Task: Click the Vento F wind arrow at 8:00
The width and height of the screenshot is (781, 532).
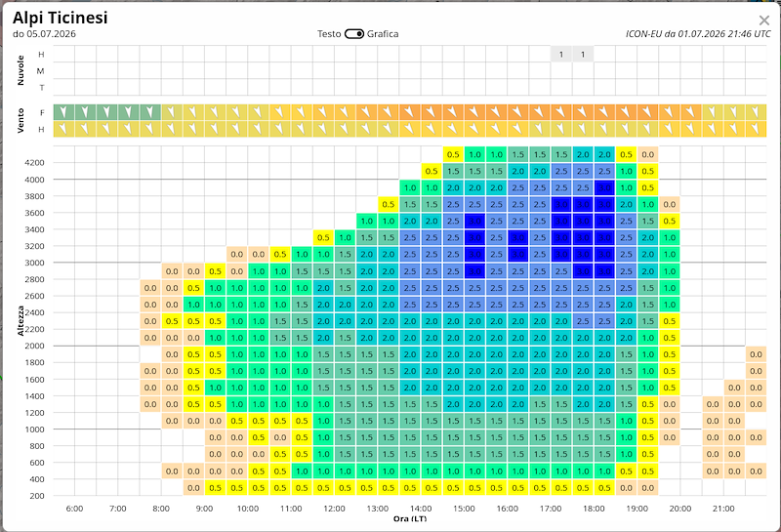Action: click(x=172, y=112)
